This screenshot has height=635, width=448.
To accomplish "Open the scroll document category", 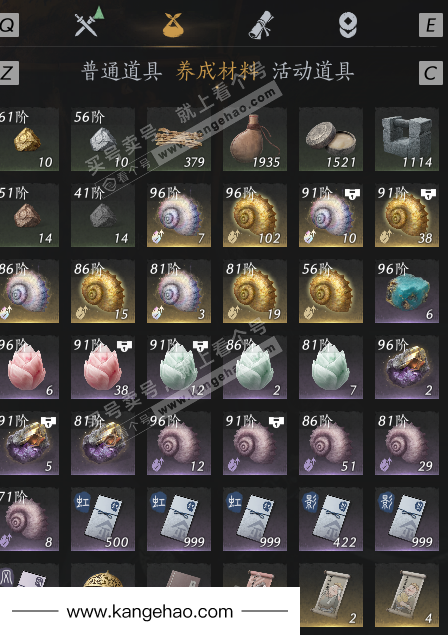I will click(261, 26).
